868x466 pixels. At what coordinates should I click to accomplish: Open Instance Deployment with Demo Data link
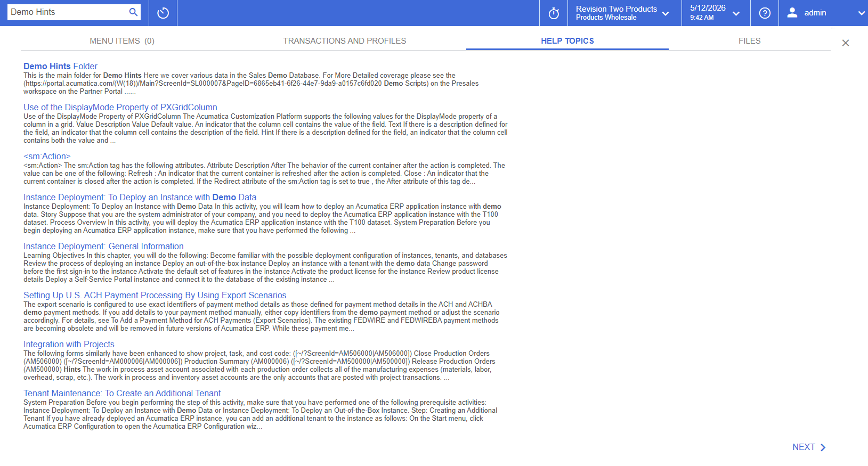pyautogui.click(x=140, y=197)
